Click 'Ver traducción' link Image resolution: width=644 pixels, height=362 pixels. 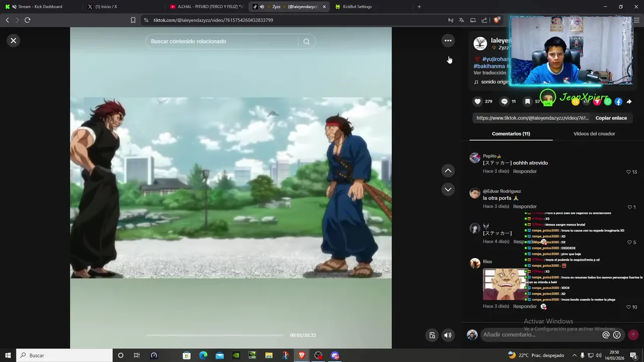coord(490,73)
